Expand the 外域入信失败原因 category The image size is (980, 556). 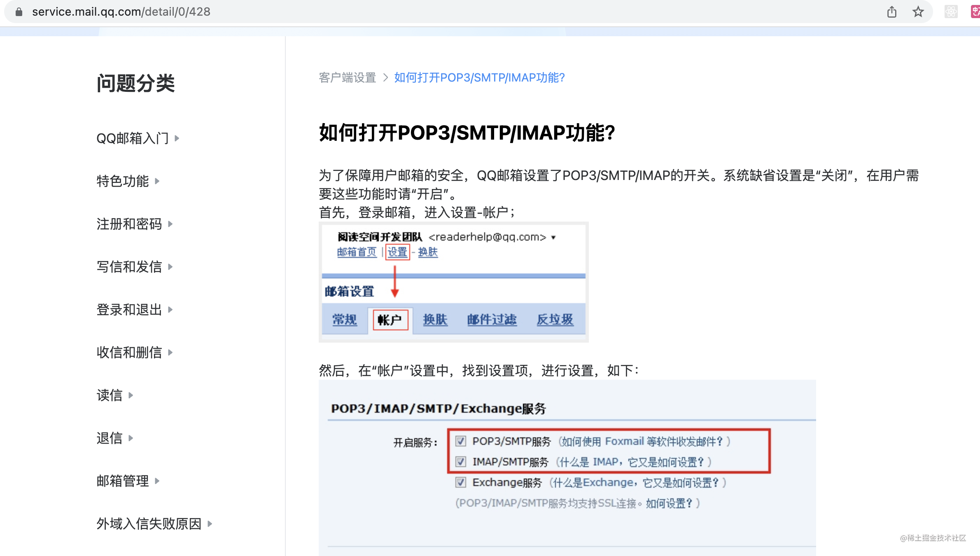click(154, 524)
